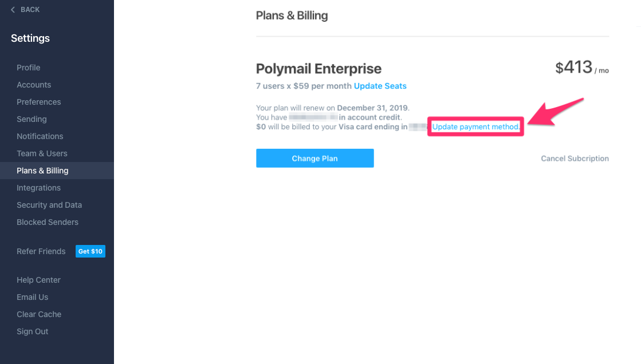This screenshot has width=641, height=364.
Task: Click the Update Seats link
Action: click(380, 86)
